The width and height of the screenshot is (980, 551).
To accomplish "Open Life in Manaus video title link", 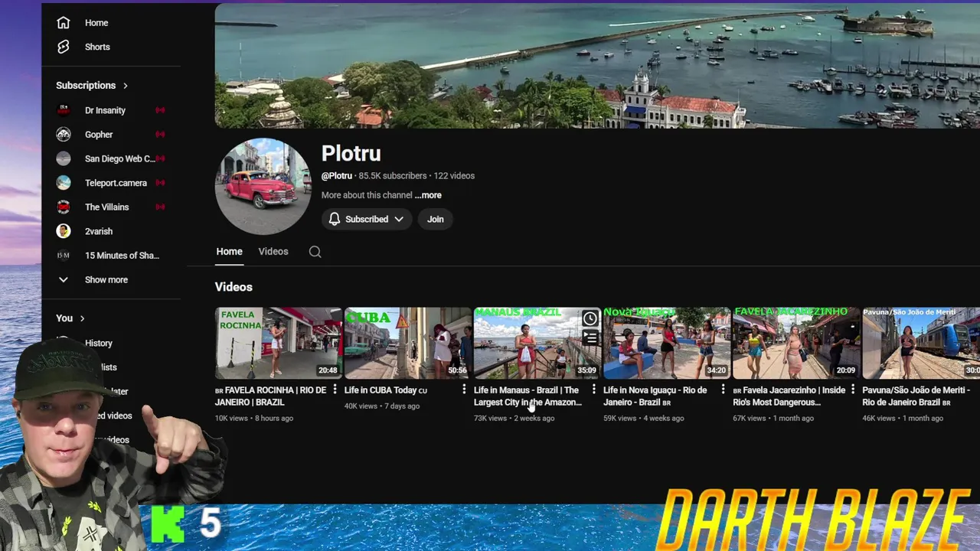I will click(528, 396).
